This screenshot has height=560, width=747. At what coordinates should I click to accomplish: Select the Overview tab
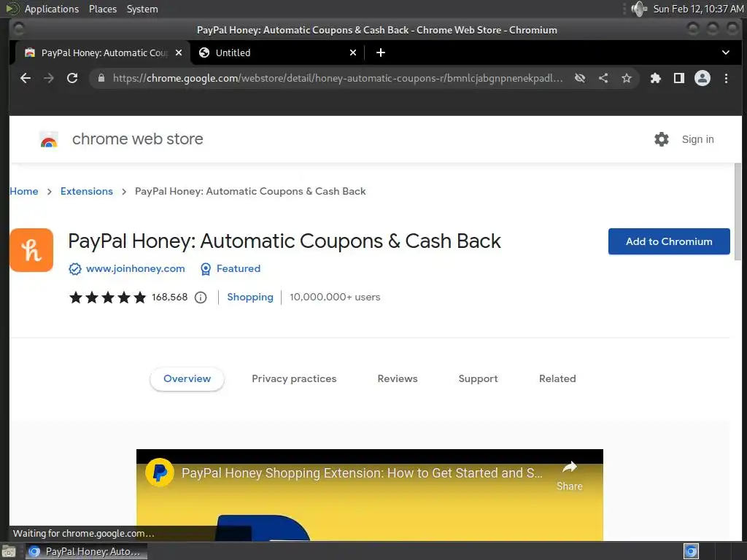(x=187, y=379)
